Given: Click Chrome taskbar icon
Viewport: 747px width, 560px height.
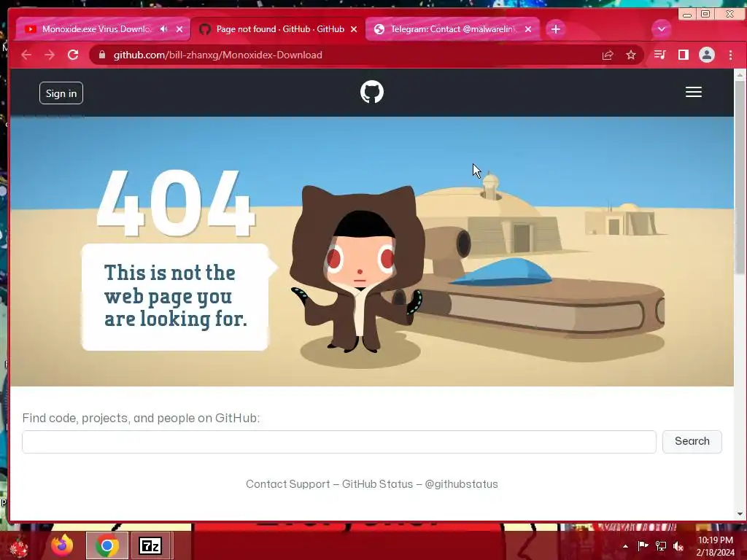Looking at the screenshot, I should (107, 545).
